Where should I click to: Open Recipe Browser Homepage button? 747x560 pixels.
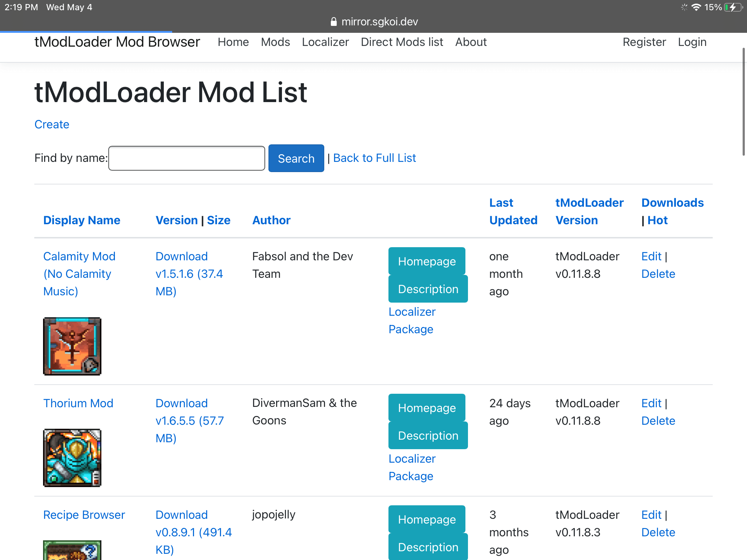click(427, 519)
